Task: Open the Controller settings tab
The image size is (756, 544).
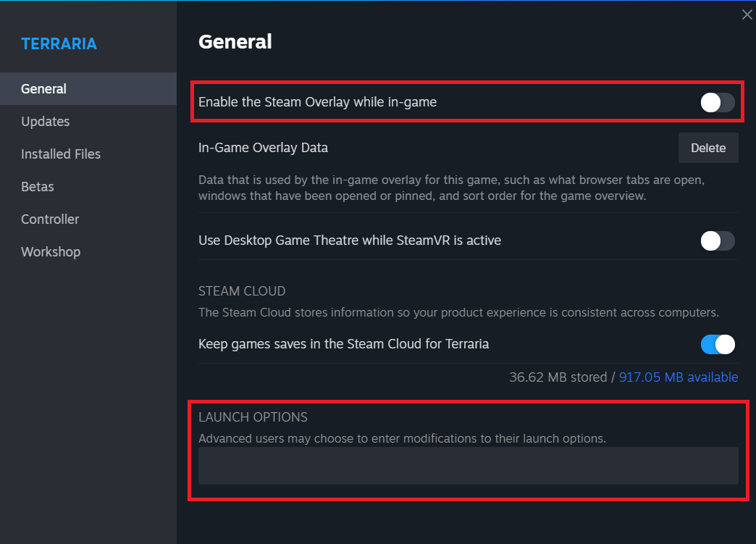Action: (x=50, y=219)
